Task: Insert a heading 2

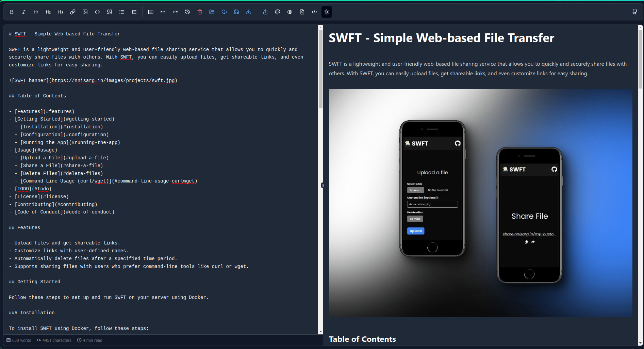Action: coord(48,12)
